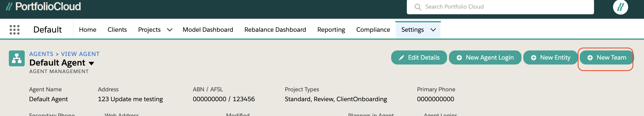Screen dimensions: 644x116
Task: Go to the Model Dashboard tab
Action: tap(208, 30)
